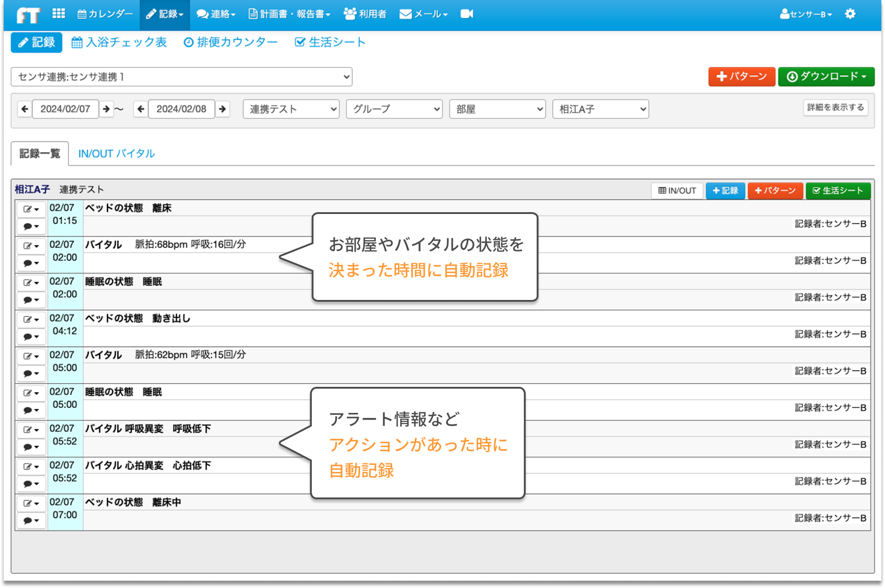Open the センサーB user account menu
885x588 pixels.
(x=805, y=14)
